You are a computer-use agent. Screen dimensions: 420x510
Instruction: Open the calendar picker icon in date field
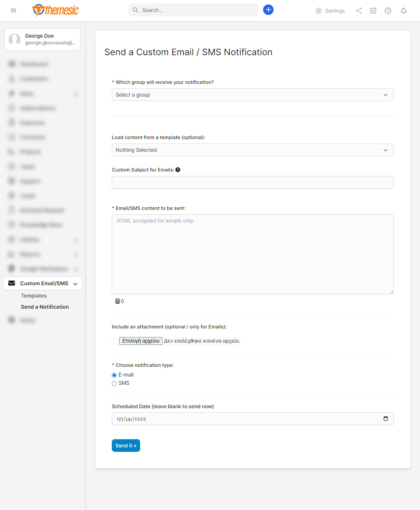tap(386, 419)
